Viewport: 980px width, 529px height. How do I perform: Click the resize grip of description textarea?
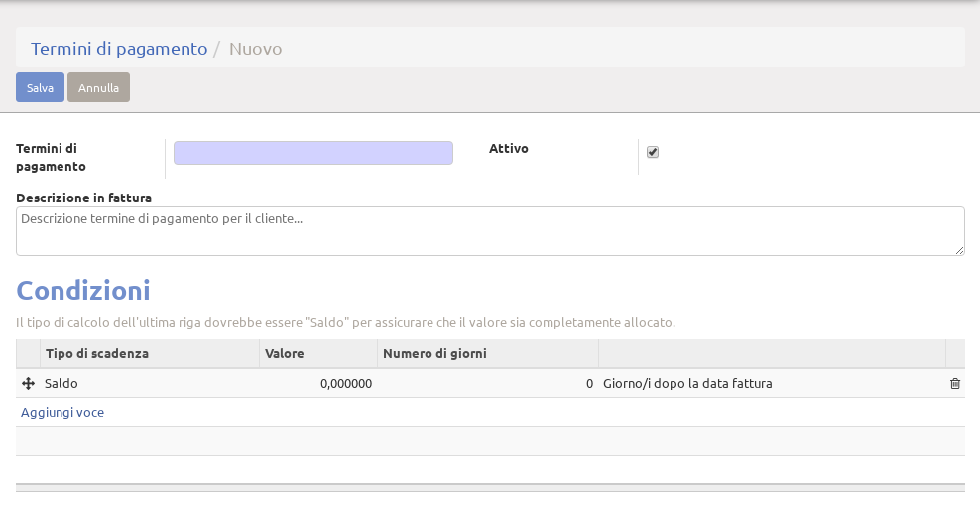tap(959, 250)
